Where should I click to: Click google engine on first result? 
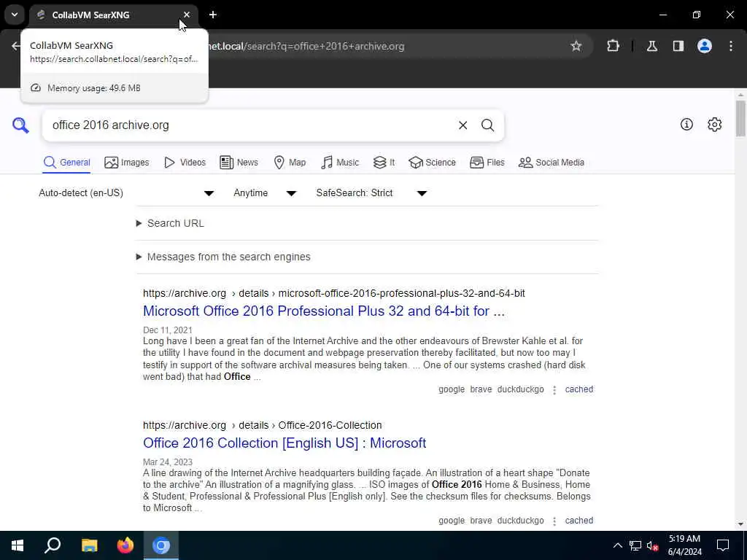tap(451, 389)
